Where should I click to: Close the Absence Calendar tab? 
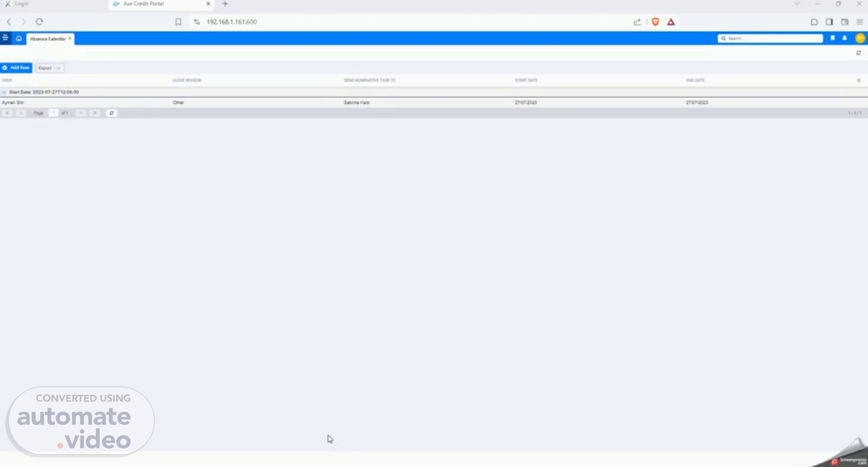point(70,38)
